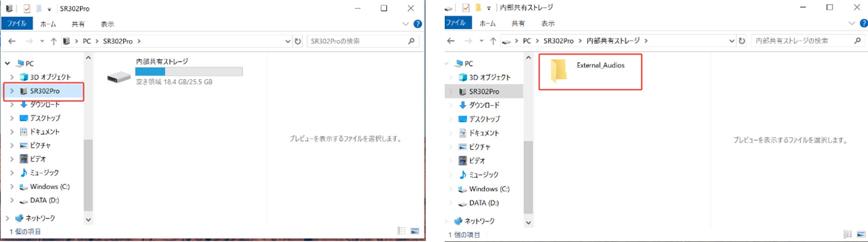
Task: Open 内部共有ストレージ drive in SR302Pro window
Action: pos(175,71)
